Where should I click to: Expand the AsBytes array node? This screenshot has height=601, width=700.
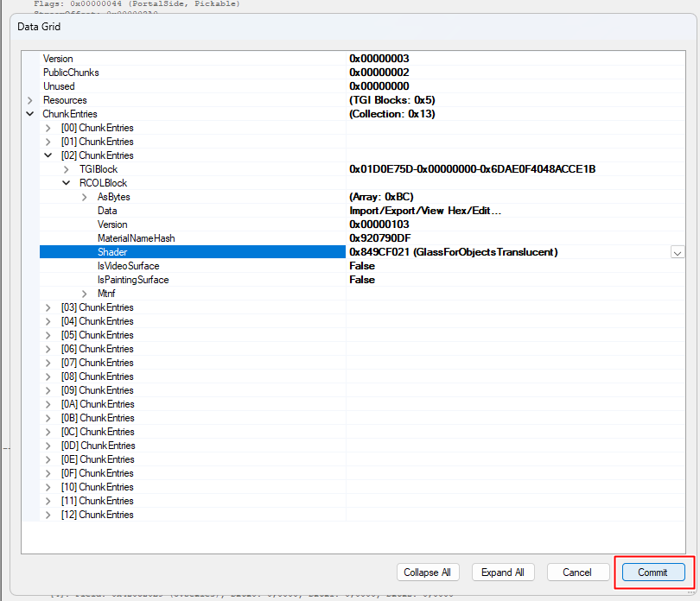[x=85, y=197]
